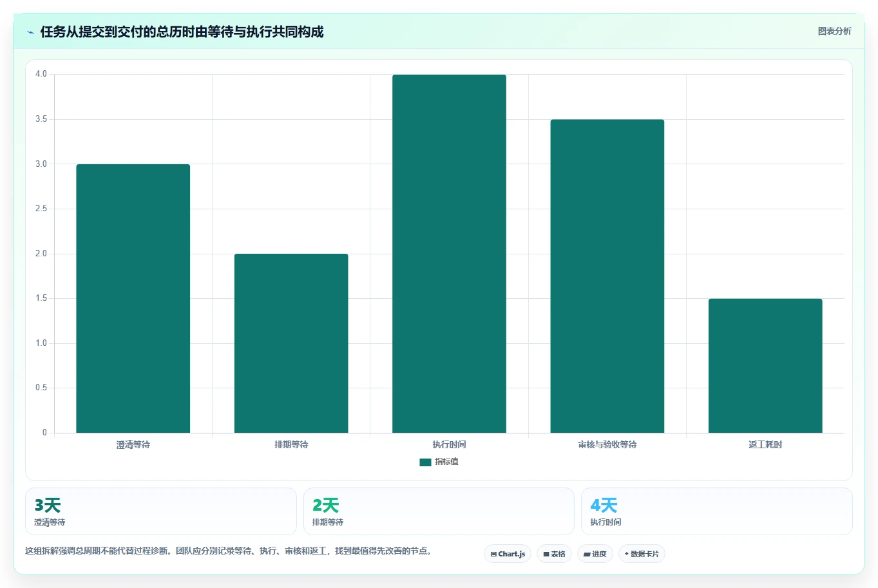Click the 审核与验收等待 x-axis label
This screenshot has height=588, width=878.
coord(607,444)
